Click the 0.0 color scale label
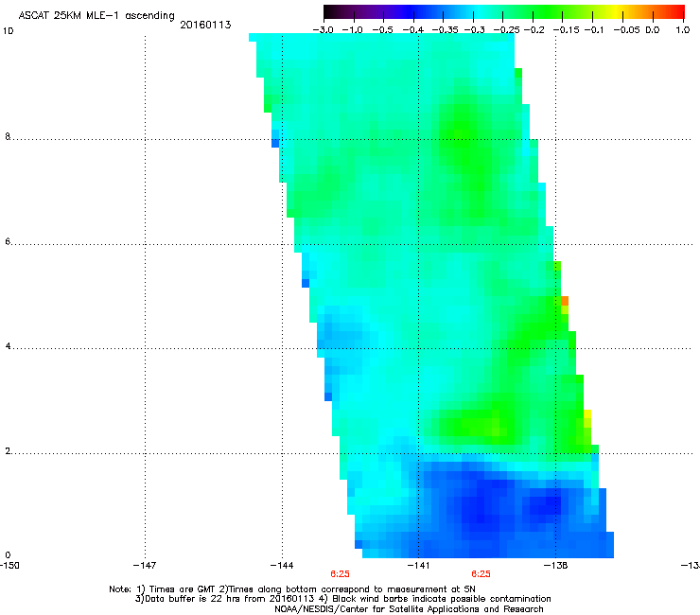Viewport: 700px width, 615px height. coord(653,30)
